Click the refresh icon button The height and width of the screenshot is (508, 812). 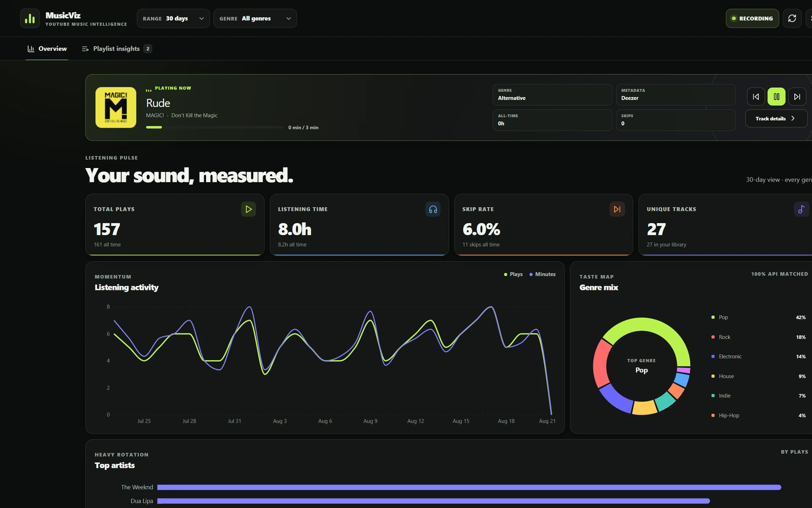tap(792, 19)
